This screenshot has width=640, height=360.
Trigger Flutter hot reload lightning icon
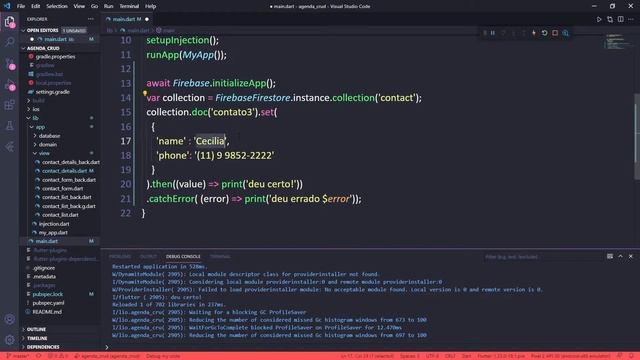[533, 33]
